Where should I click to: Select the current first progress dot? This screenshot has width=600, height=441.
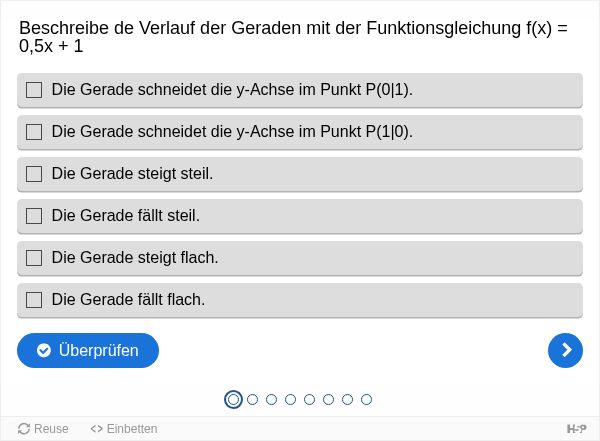[x=233, y=400]
